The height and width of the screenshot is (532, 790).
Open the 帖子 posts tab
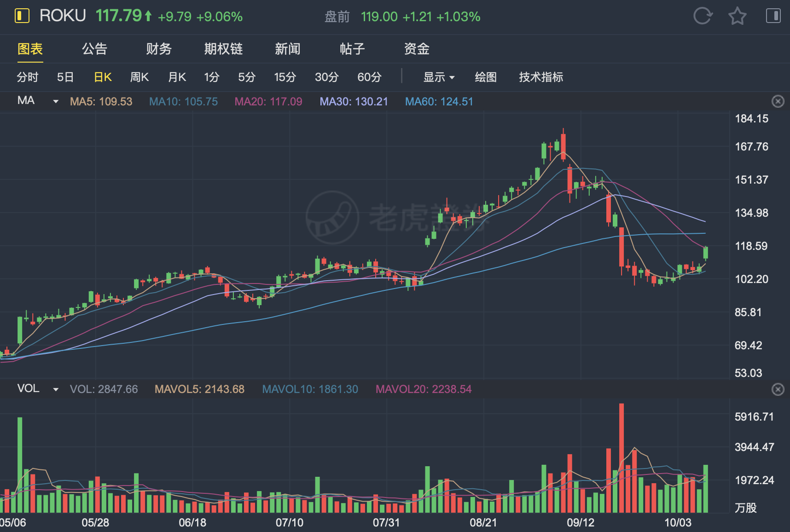(353, 49)
